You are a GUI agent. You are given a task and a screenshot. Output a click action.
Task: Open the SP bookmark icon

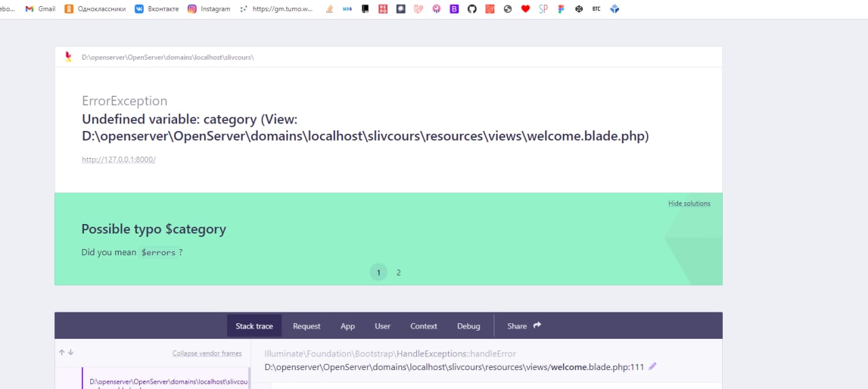pos(543,9)
